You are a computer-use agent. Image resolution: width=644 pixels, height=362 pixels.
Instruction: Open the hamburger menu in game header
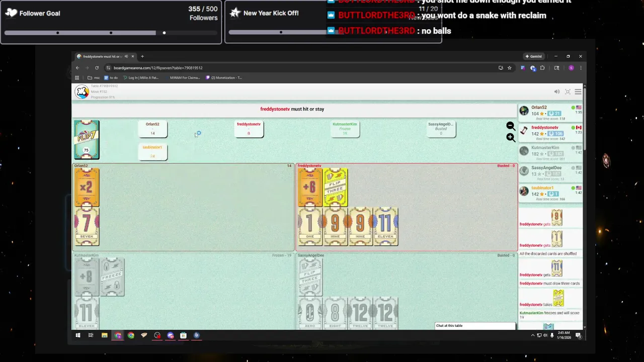tap(578, 92)
